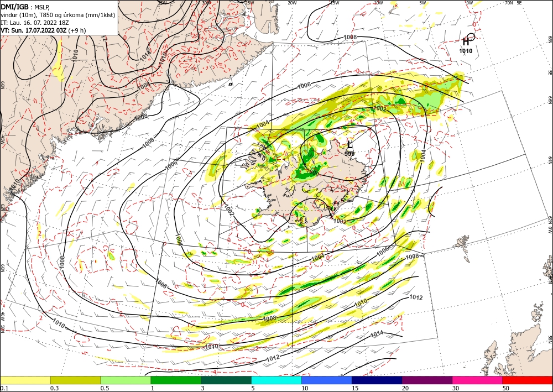Select the dark green 3 mm legend swatch
The image size is (553, 392).
pos(226,380)
